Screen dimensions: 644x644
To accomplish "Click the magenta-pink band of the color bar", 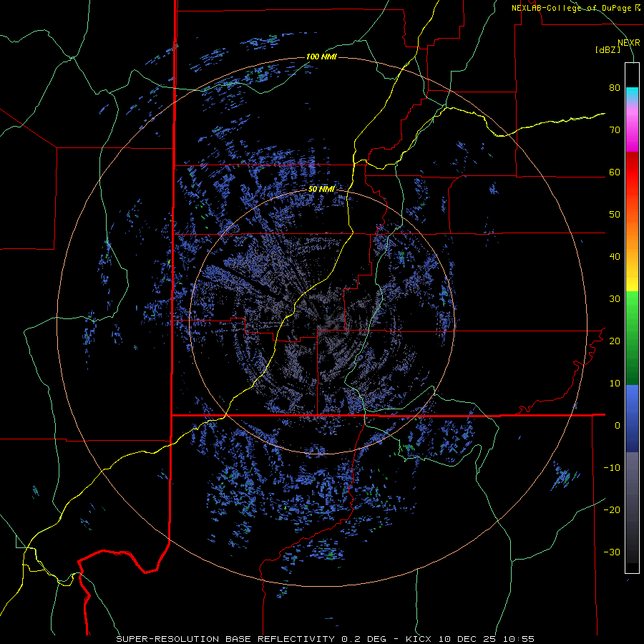I will [632, 127].
